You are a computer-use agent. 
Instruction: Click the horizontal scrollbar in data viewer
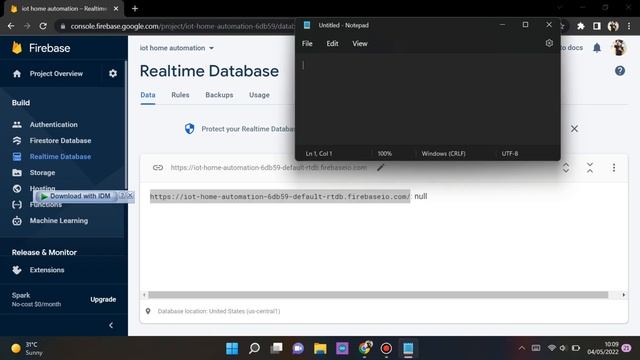(x=378, y=295)
